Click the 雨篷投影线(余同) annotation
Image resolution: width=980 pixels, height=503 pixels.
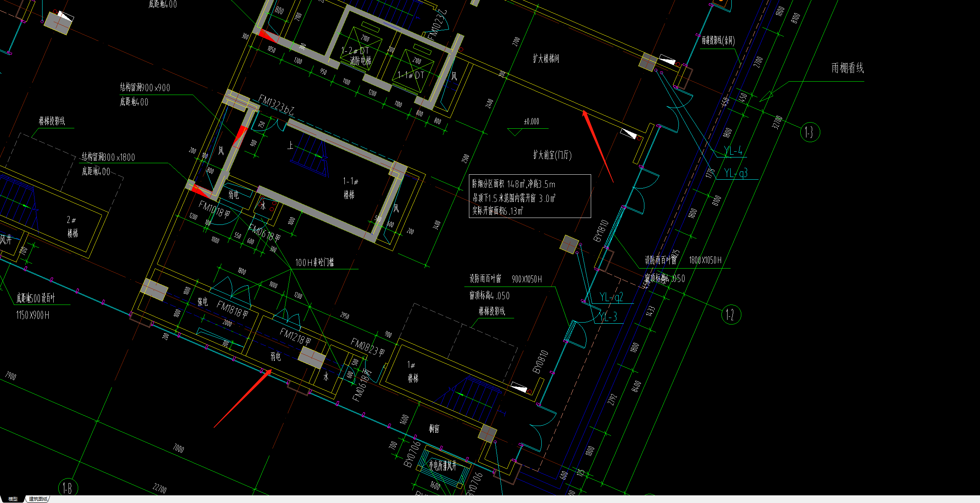click(718, 41)
